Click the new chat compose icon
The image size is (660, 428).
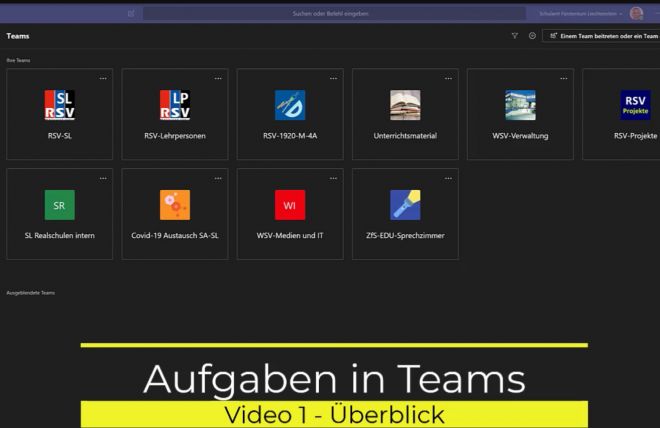point(131,13)
